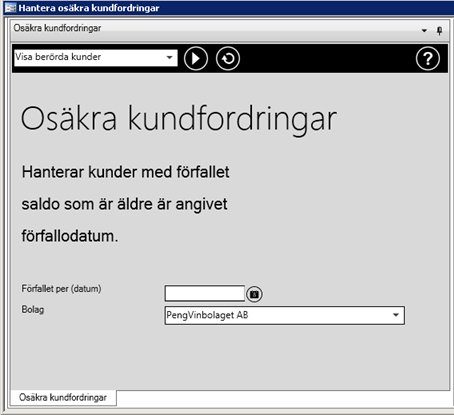Viewport: 454px width, 415px height.
Task: Expand the Visa berörda kunder dropdown arrow
Action: (169, 57)
